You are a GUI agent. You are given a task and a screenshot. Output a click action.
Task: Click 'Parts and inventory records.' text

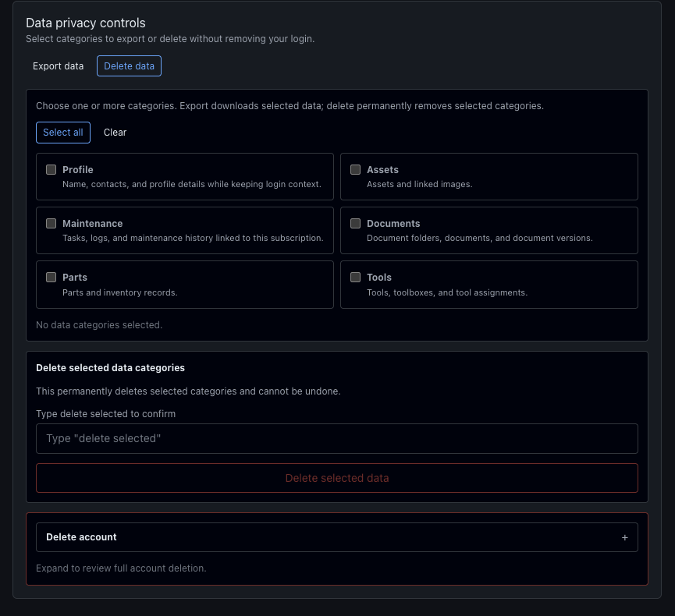[120, 292]
